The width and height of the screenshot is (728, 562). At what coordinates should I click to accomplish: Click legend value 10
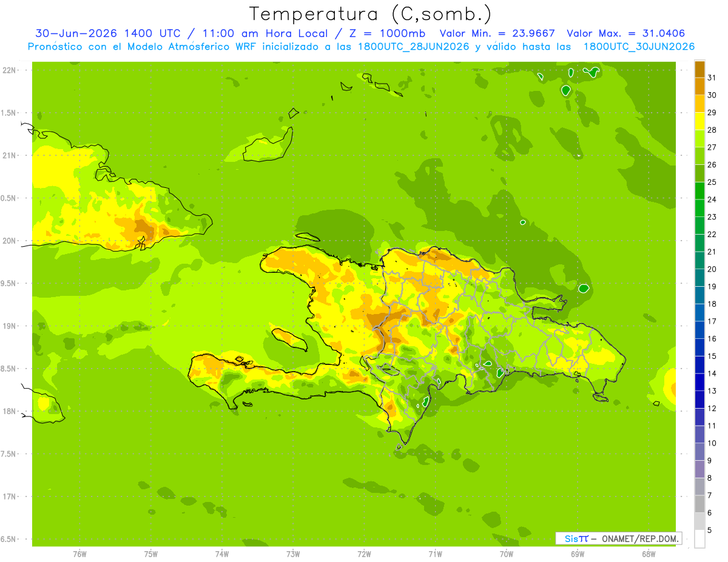pyautogui.click(x=712, y=443)
